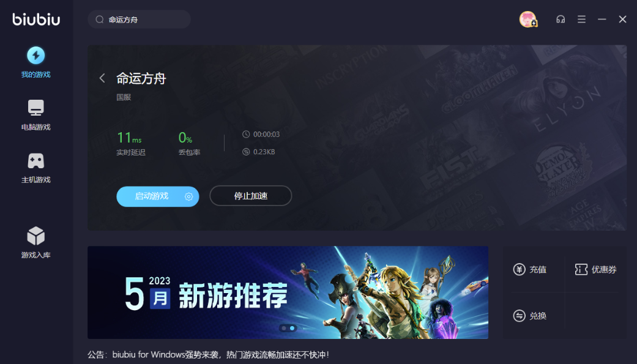Click the search magnifier icon
This screenshot has width=637, height=364.
(100, 20)
